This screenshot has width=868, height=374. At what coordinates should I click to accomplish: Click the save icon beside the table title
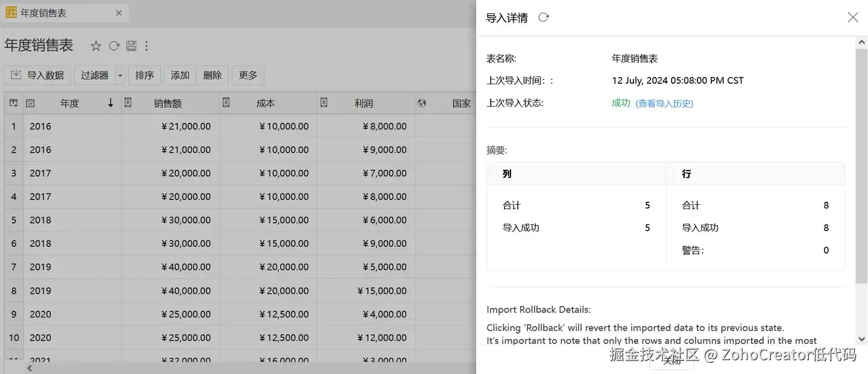[x=131, y=46]
